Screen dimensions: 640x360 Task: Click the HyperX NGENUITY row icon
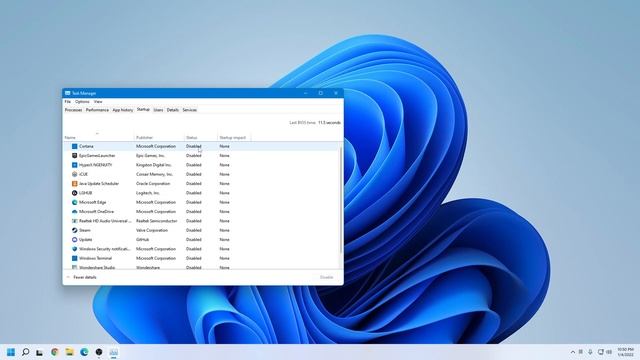(x=74, y=165)
